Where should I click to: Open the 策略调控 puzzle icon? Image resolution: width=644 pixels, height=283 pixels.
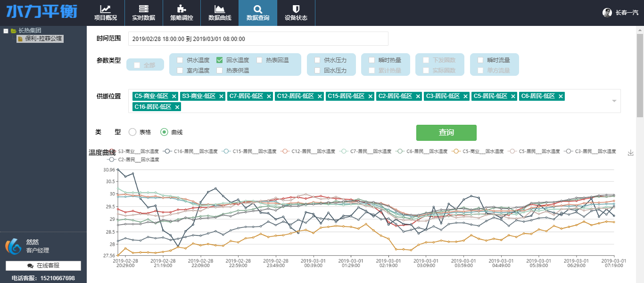tap(182, 9)
